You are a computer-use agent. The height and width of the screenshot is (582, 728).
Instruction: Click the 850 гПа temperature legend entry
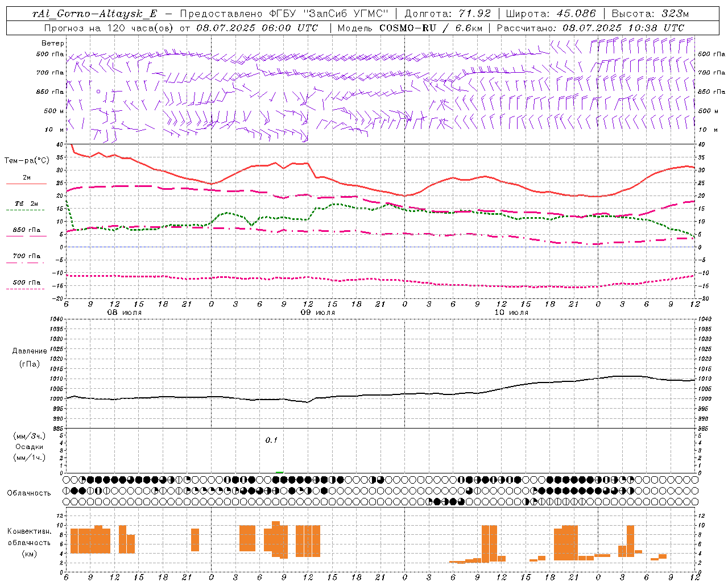tap(27, 230)
